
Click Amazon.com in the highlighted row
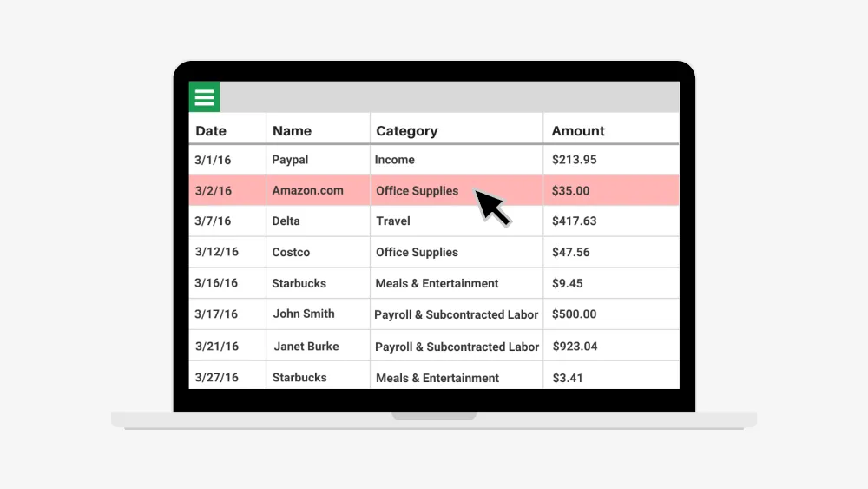[x=307, y=191]
